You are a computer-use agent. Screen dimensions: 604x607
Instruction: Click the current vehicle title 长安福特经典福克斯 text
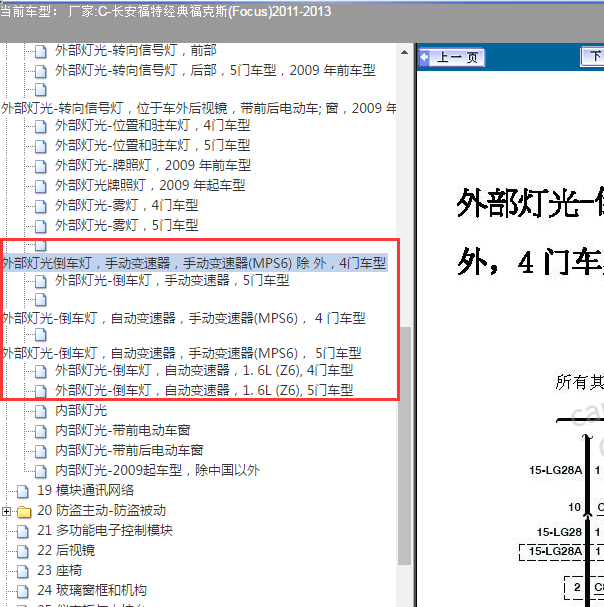point(169,12)
